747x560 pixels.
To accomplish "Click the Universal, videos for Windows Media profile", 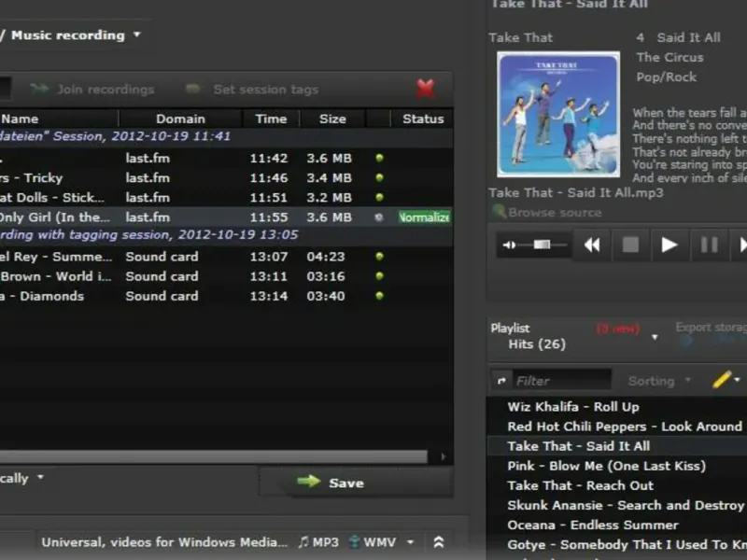I will pyautogui.click(x=164, y=542).
